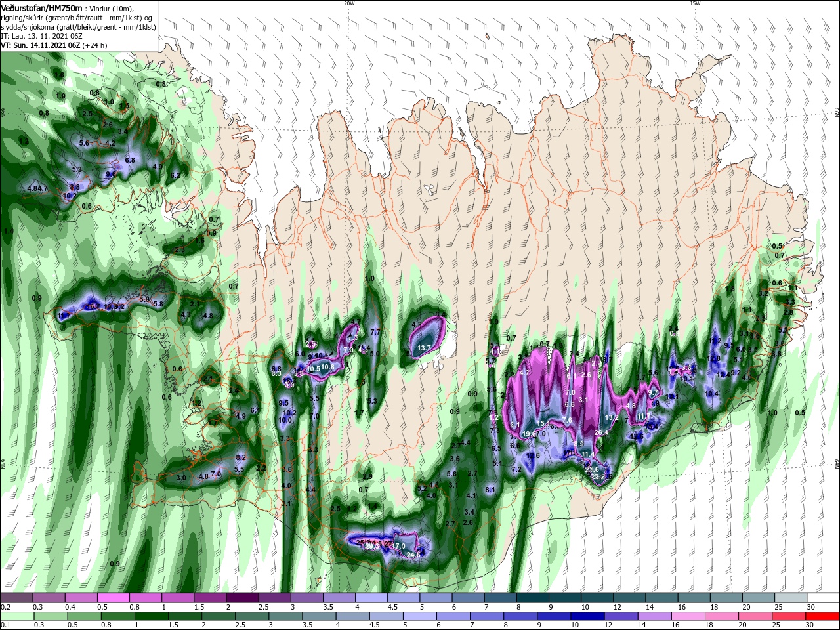
Task: Select white swatch after 30 in upper legend
Action: [822, 598]
